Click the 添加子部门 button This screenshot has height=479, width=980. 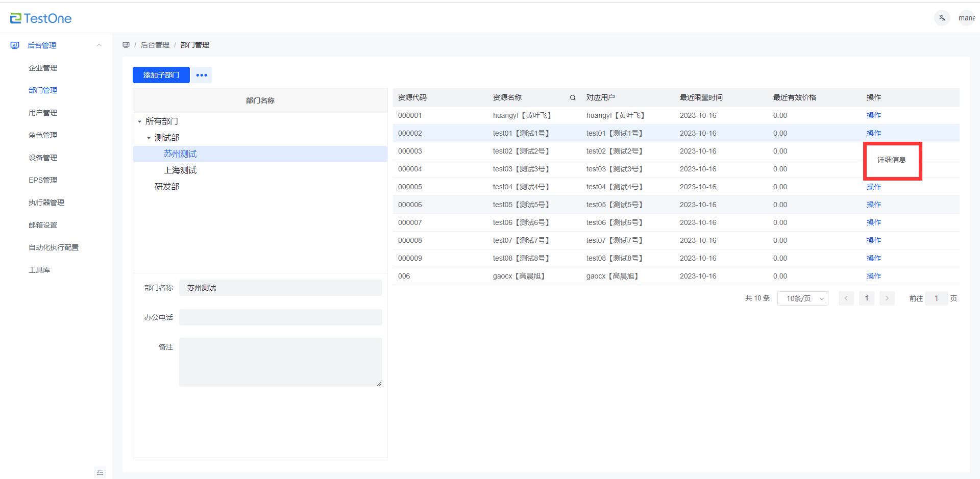pos(161,75)
